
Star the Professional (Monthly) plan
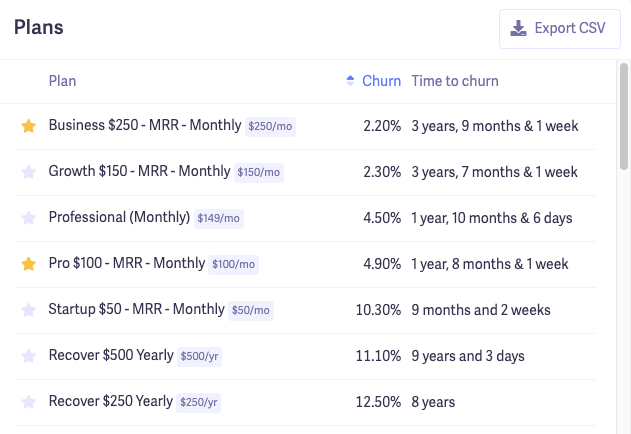click(x=28, y=218)
